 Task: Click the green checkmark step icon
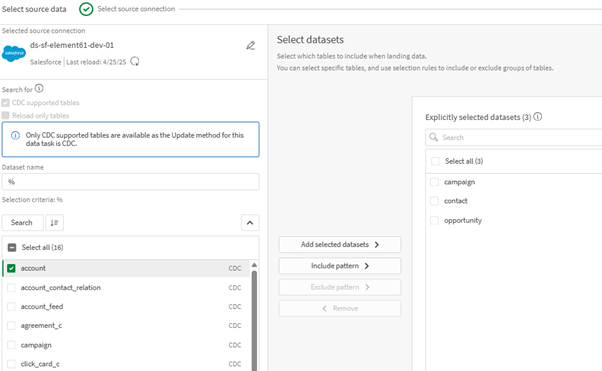(x=86, y=9)
